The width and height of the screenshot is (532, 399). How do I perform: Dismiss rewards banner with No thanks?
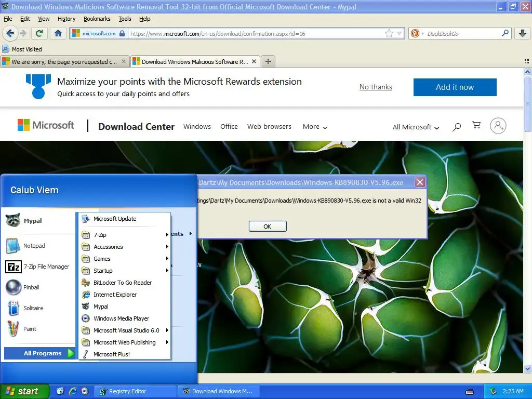376,87
